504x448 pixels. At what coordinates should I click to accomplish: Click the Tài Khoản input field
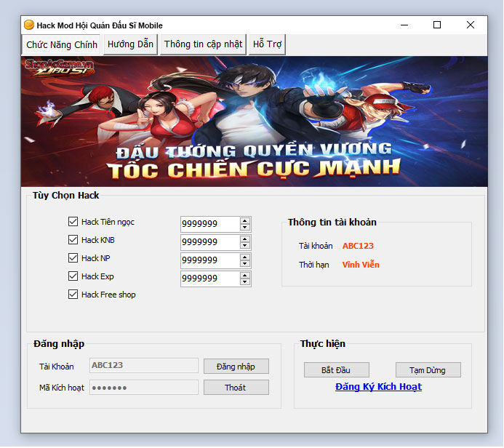coord(144,366)
